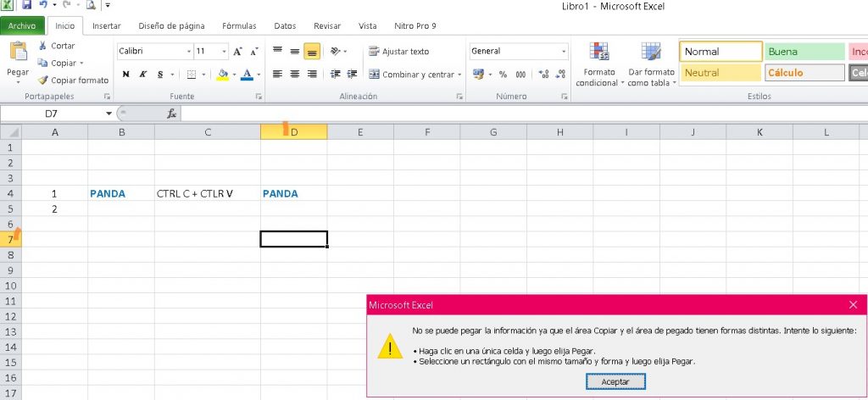This screenshot has height=400, width=868.
Task: Open Dar formato como tabla menu
Action: [652, 64]
